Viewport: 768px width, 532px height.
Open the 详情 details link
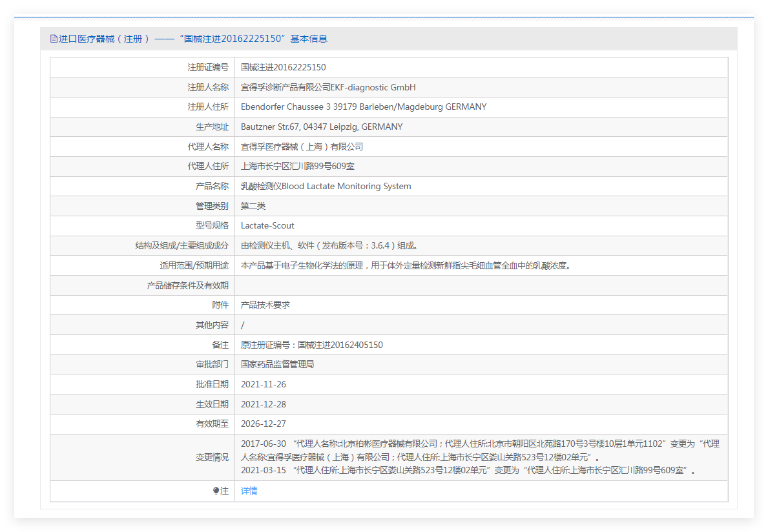(249, 491)
